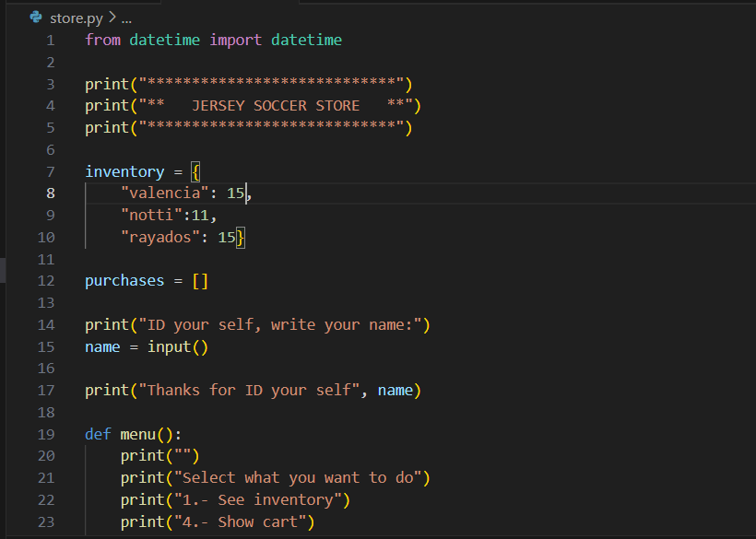Open the ellipsis breadcrumb symbol dropdown
756x539 pixels.
click(126, 18)
